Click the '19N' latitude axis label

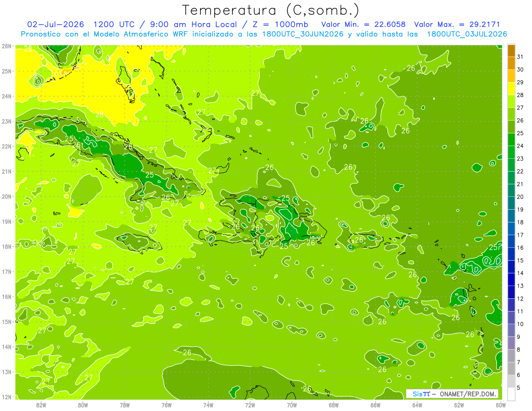tap(7, 222)
